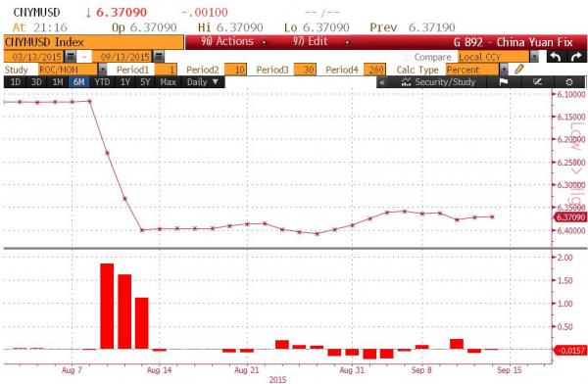The height and width of the screenshot is (384, 588).
Task: Open Daily frequency dropdown
Action: pos(203,82)
